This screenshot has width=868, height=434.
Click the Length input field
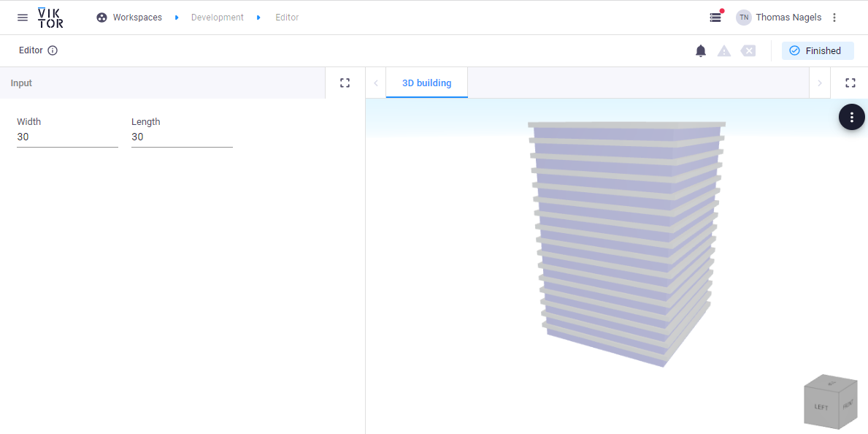coord(182,137)
